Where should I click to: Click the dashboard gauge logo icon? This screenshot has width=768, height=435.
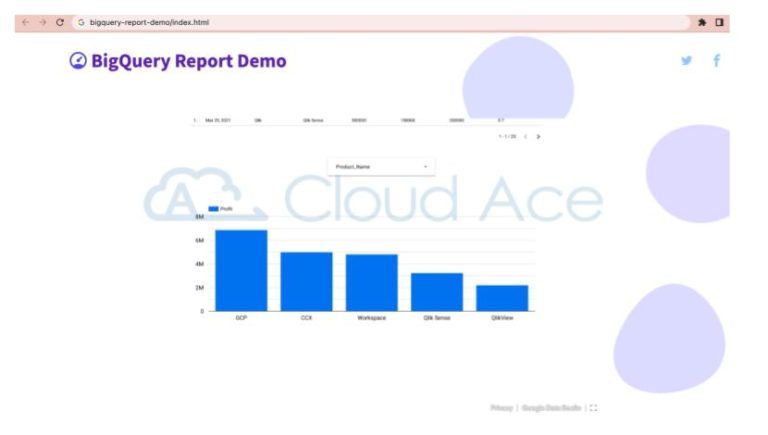click(x=78, y=61)
